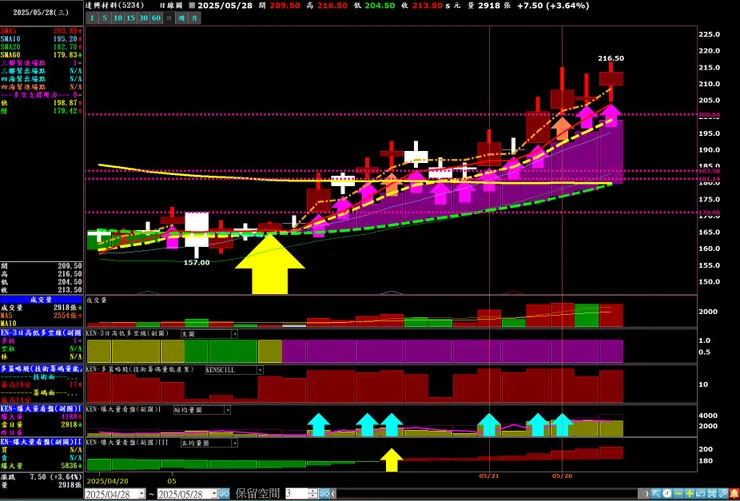Click the 保留空間 value field showing 3
The height and width of the screenshot is (501, 740).
pyautogui.click(x=296, y=494)
